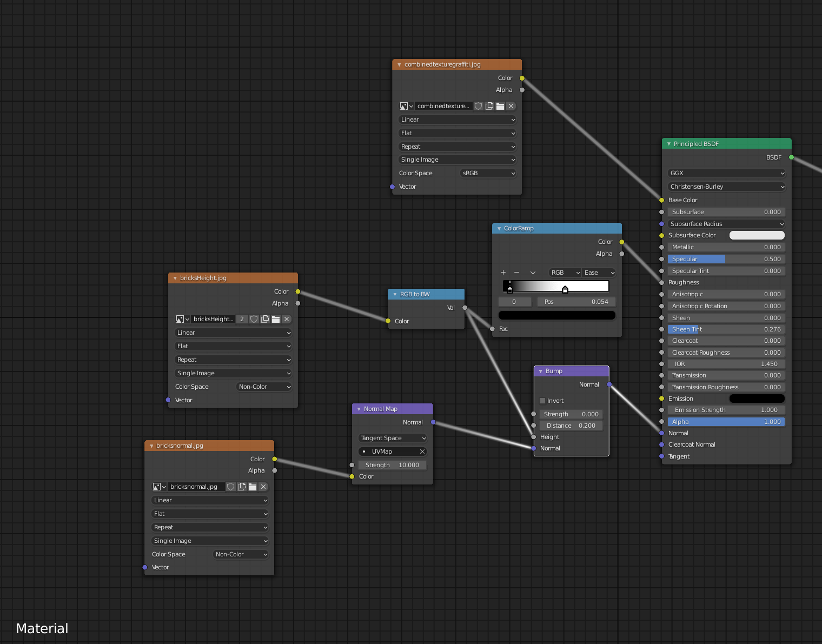Open image browser icon in bricksHeight node

182,319
